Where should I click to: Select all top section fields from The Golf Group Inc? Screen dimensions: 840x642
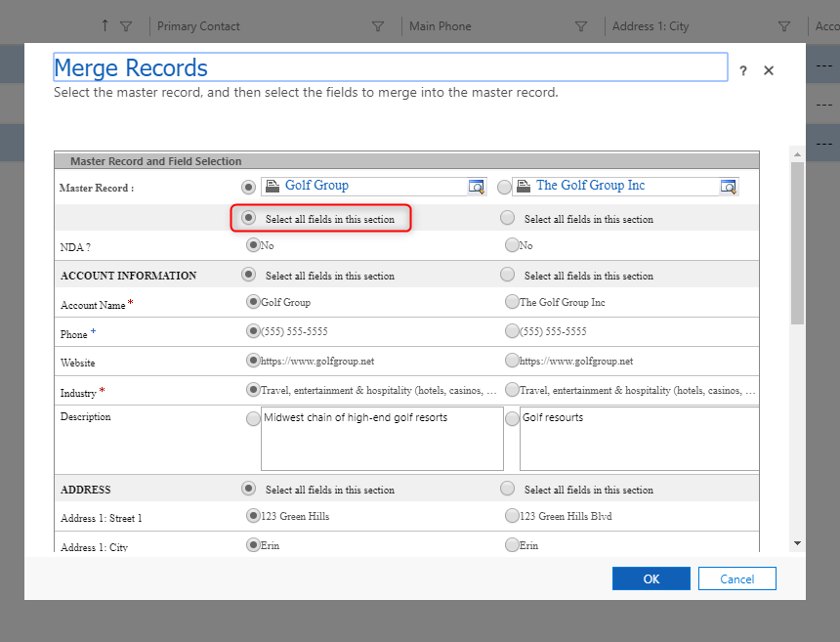507,218
